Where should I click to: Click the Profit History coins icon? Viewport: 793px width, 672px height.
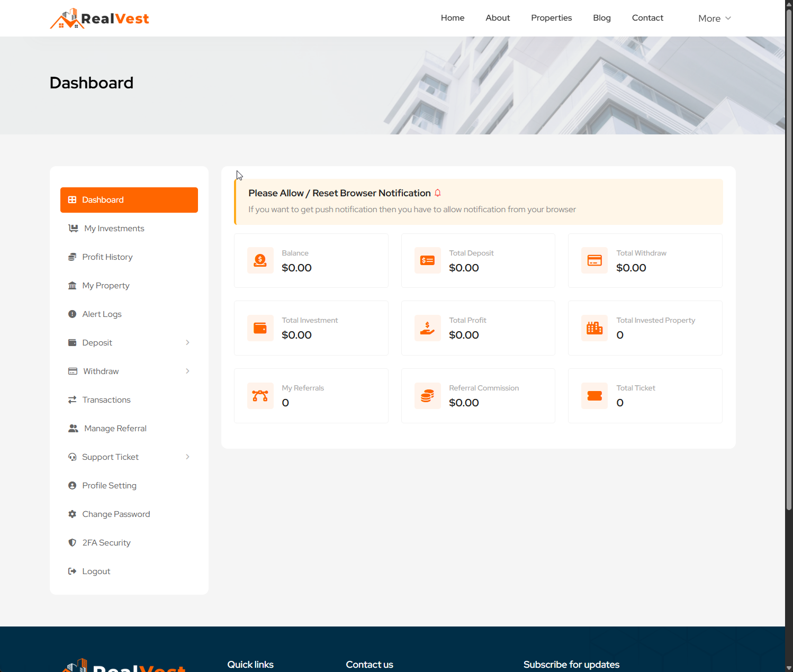(x=73, y=257)
